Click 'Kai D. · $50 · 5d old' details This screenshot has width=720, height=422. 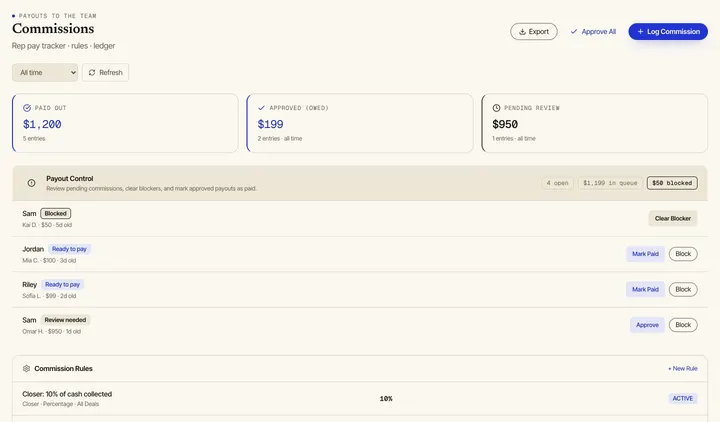click(47, 225)
